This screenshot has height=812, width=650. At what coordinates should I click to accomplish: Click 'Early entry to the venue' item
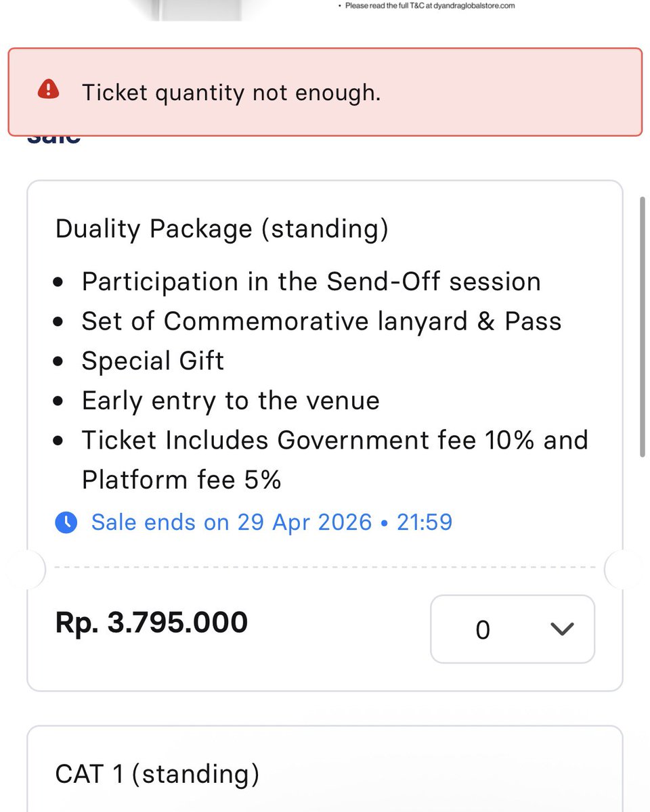pyautogui.click(x=231, y=401)
